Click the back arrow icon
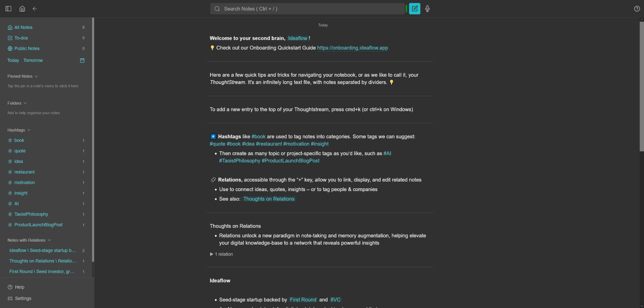This screenshot has width=644, height=308. tap(35, 9)
